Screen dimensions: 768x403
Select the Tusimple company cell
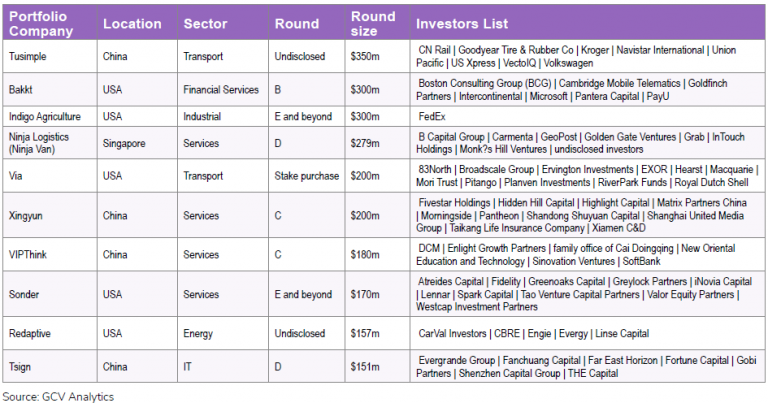[29, 57]
